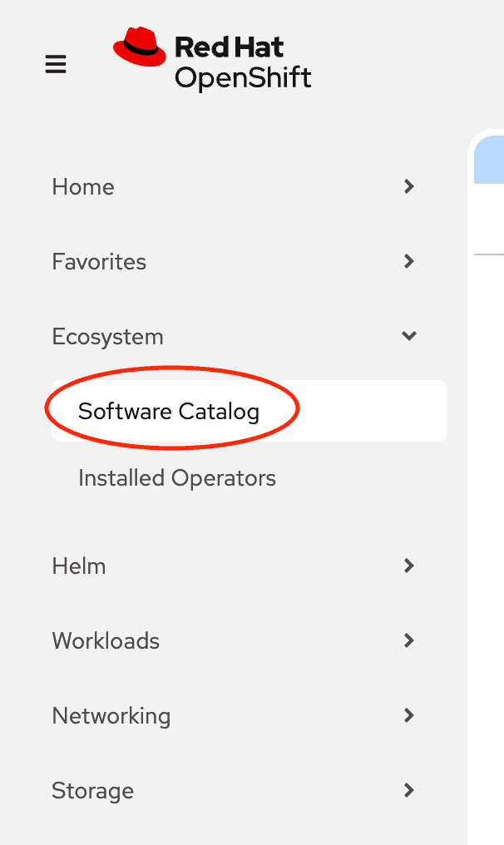This screenshot has width=504, height=845.
Task: Open the Software Catalog page
Action: pos(170,410)
